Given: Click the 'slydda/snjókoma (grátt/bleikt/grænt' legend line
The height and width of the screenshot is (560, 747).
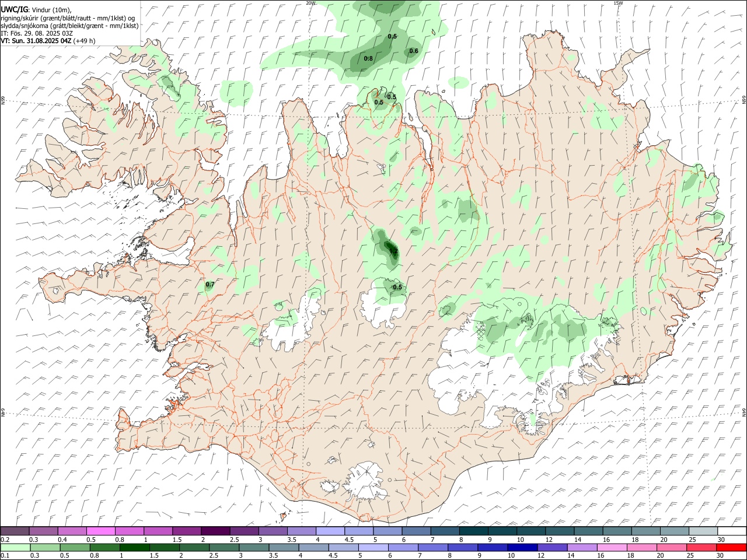Looking at the screenshot, I should (x=69, y=25).
